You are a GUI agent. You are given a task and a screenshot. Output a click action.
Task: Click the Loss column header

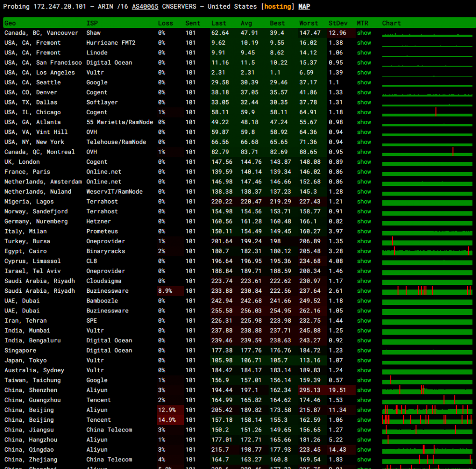166,23
